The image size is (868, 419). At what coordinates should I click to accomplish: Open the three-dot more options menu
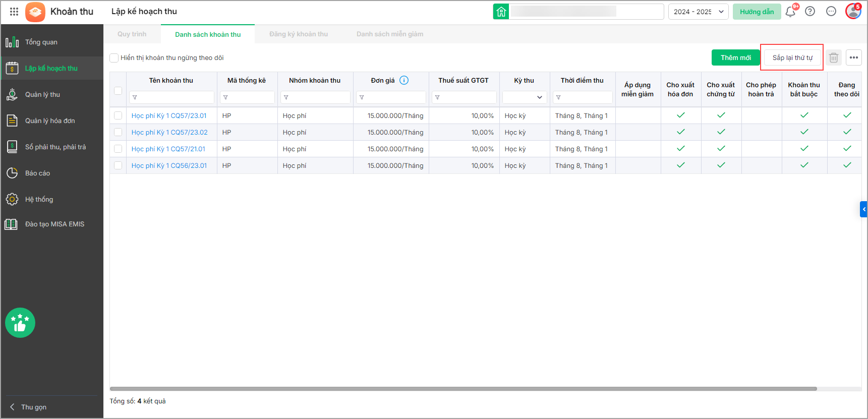tap(853, 58)
